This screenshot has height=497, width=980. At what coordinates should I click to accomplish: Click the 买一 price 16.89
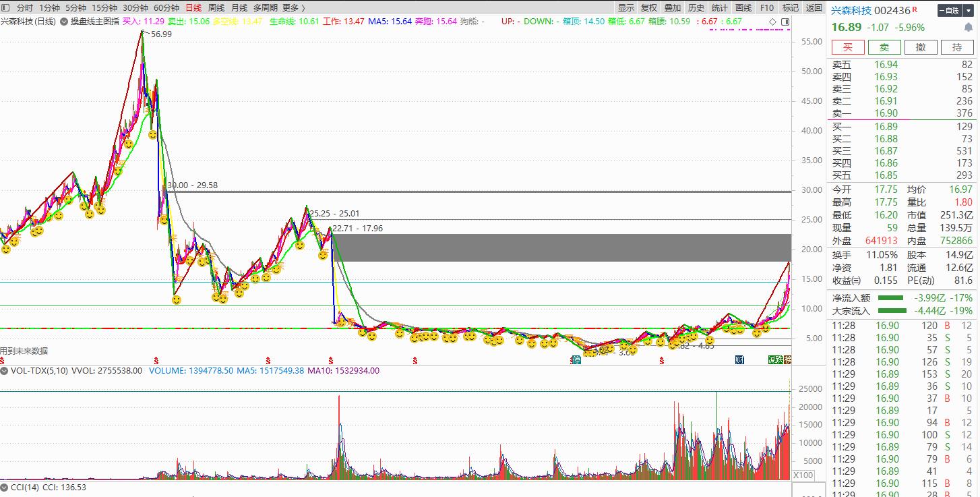[886, 127]
